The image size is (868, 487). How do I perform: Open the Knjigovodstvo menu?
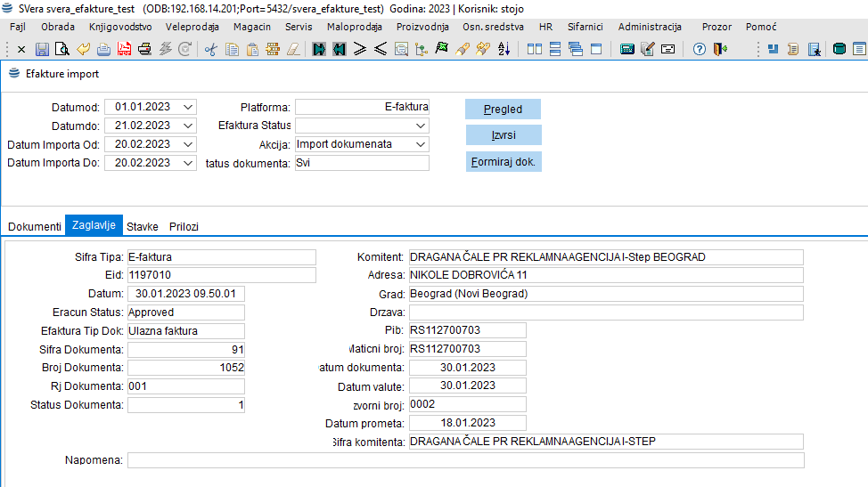click(121, 27)
